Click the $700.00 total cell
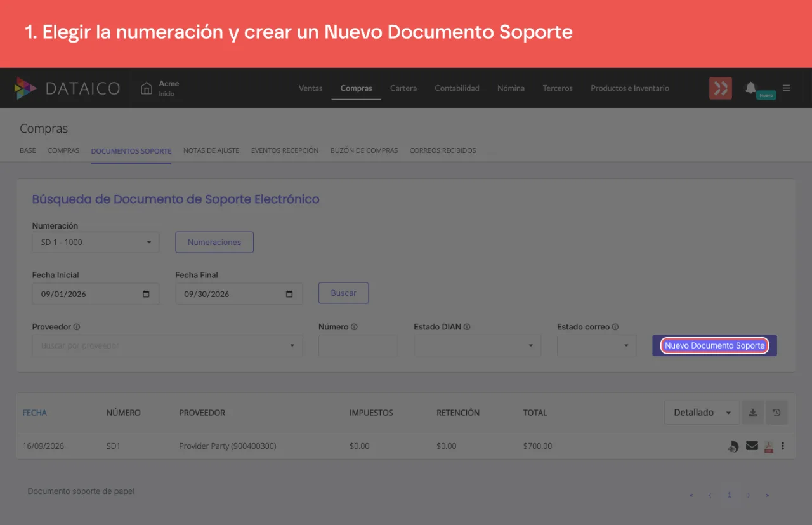This screenshot has height=525, width=812. point(537,446)
